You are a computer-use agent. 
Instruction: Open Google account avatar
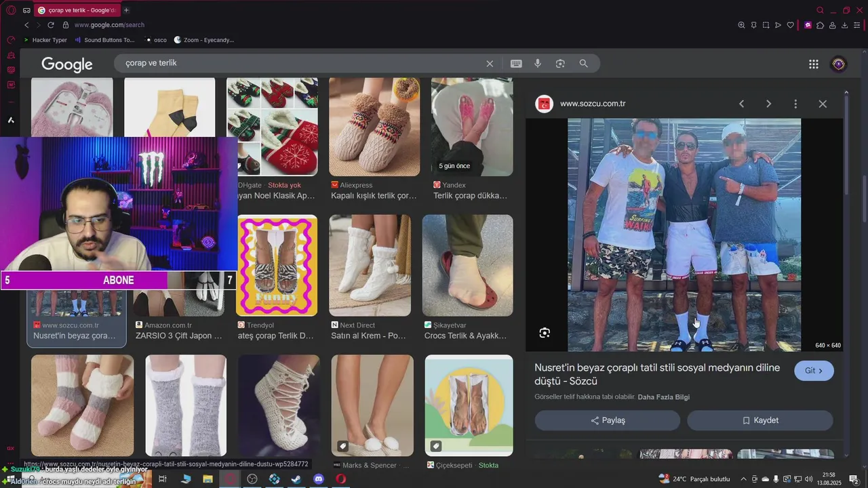point(839,64)
